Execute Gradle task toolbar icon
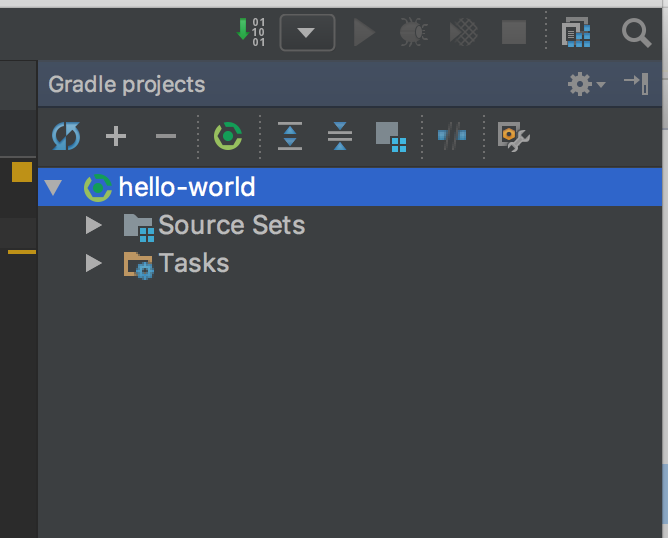Image resolution: width=668 pixels, height=538 pixels. [x=228, y=136]
